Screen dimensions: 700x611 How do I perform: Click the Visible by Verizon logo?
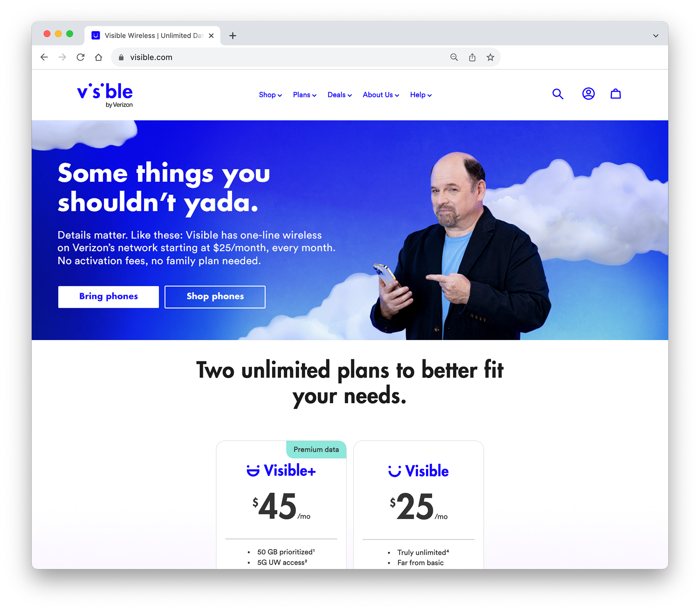[105, 95]
